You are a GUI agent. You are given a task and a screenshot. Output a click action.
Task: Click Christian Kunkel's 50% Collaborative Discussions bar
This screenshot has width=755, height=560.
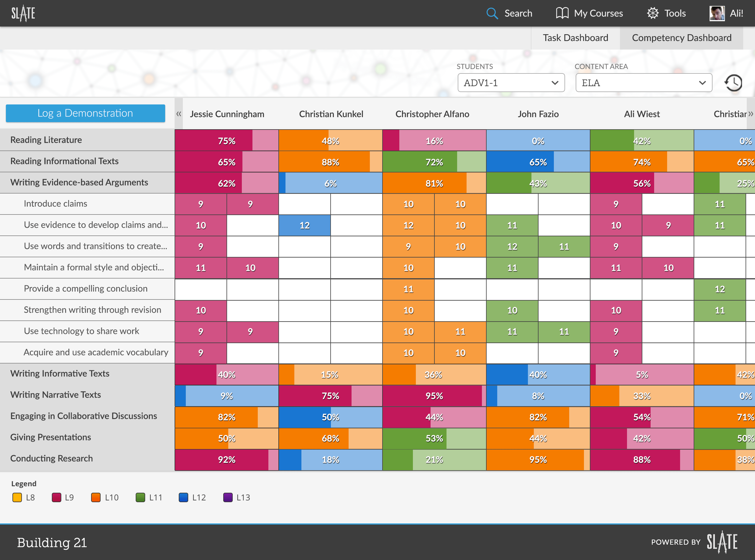pos(330,417)
